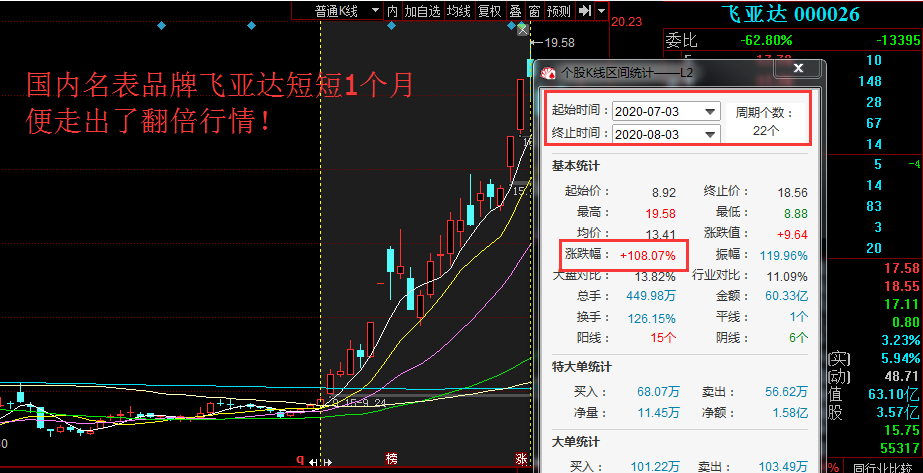Click the 窗 window button
The height and width of the screenshot is (473, 923).
534,11
